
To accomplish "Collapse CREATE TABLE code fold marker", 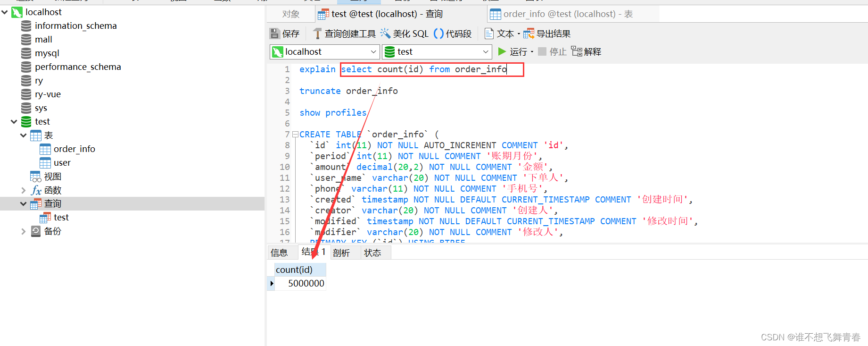I will click(295, 135).
